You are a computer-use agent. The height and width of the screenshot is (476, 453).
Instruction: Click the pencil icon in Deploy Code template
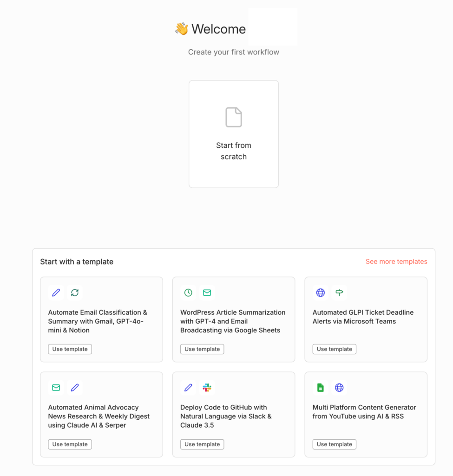(188, 387)
